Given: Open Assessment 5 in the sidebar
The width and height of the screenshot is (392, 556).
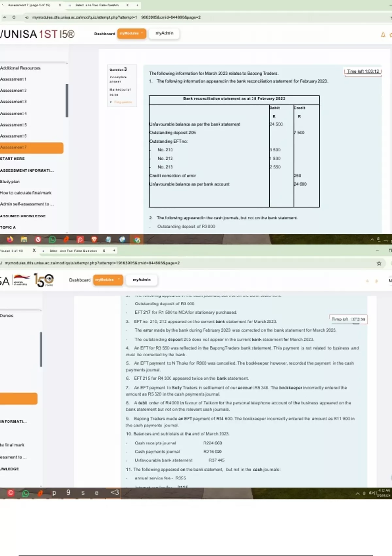Looking at the screenshot, I should coord(14,125).
